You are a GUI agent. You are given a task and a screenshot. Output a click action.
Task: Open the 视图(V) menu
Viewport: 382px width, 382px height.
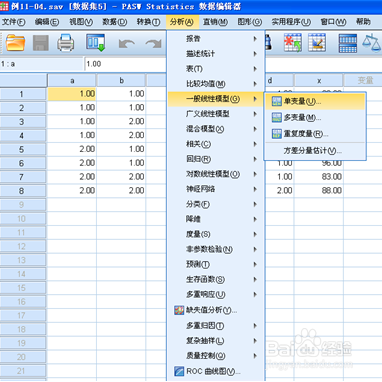tap(81, 22)
